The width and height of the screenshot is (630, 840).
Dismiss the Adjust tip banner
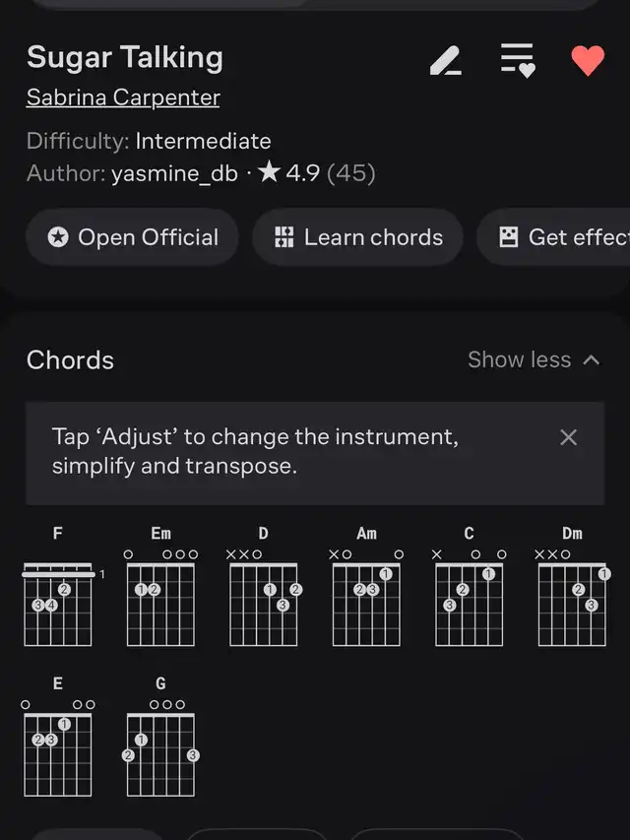tap(568, 437)
